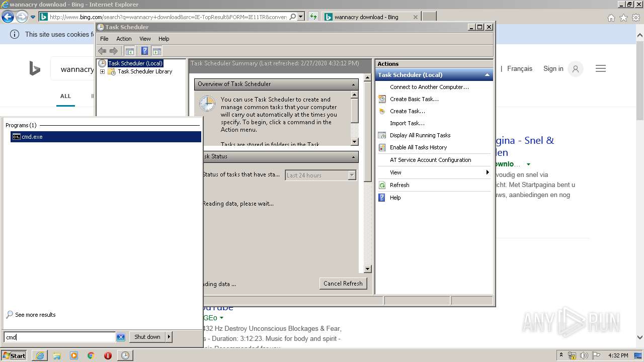644x362 pixels.
Task: Expand the Task Scheduler Library tree node
Action: [103, 72]
